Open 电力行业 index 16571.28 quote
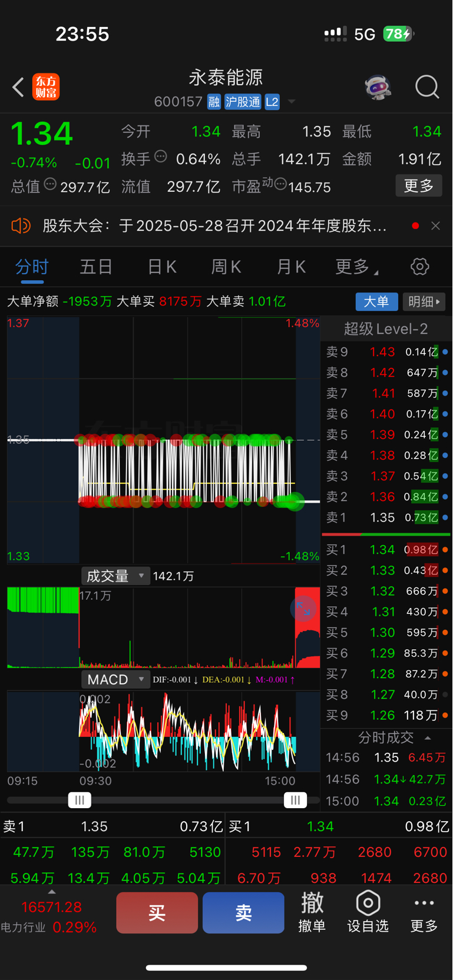This screenshot has width=453, height=980. (x=51, y=908)
